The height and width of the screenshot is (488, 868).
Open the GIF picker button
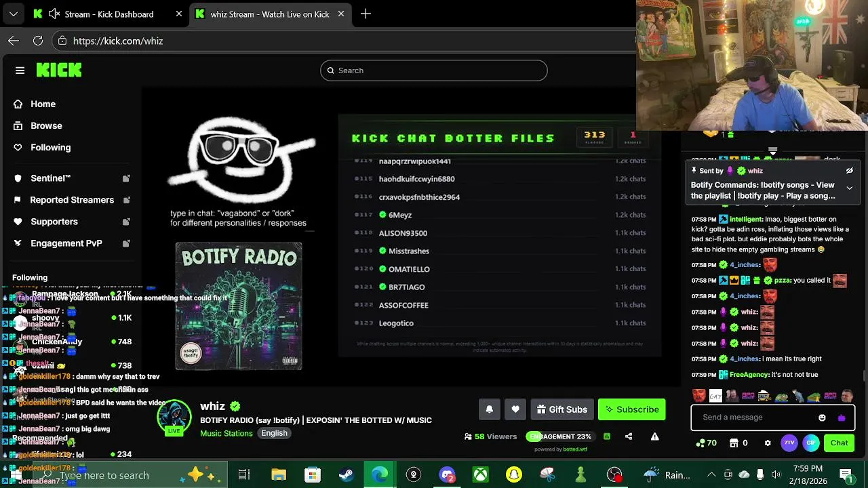point(811,443)
